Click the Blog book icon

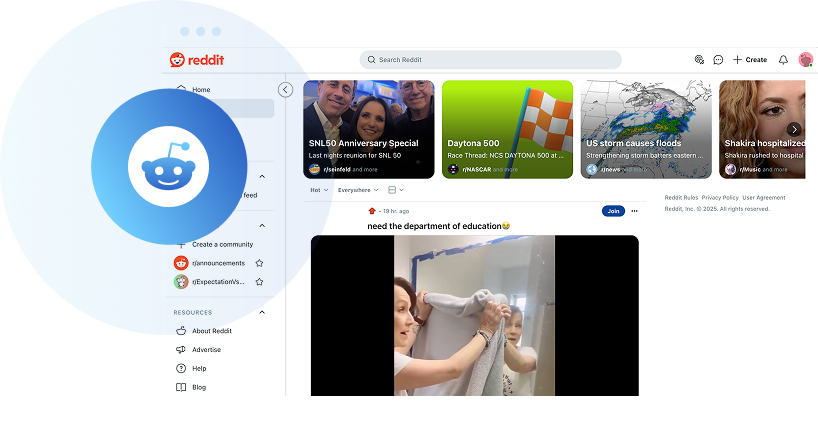(181, 387)
